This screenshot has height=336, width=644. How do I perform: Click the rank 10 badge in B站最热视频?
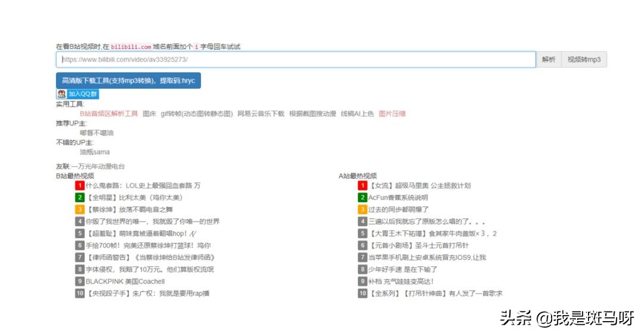tap(80, 293)
